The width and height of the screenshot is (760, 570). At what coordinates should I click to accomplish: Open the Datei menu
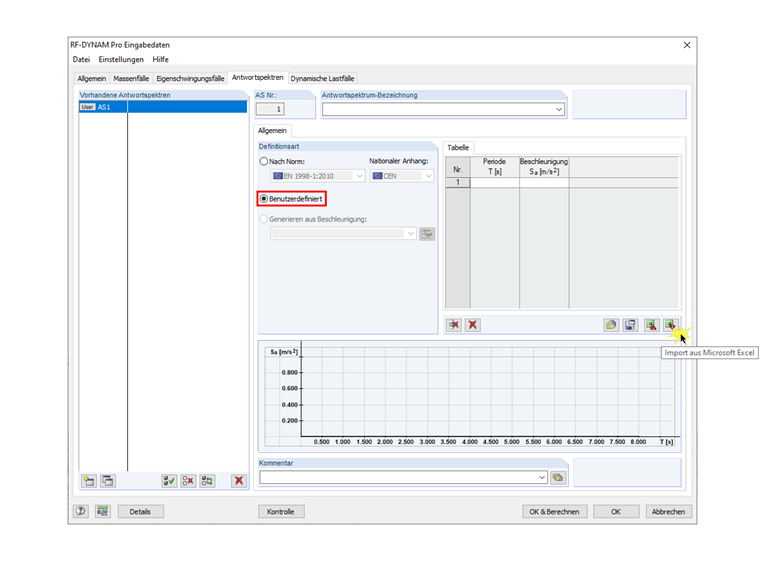pos(81,59)
